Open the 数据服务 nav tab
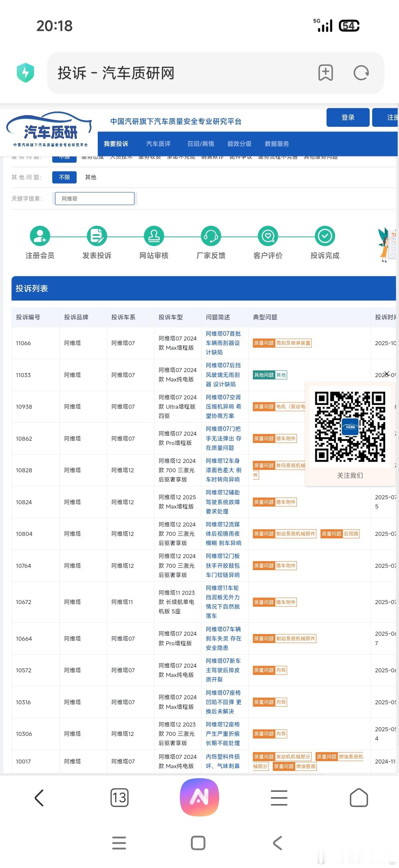 coord(277,144)
